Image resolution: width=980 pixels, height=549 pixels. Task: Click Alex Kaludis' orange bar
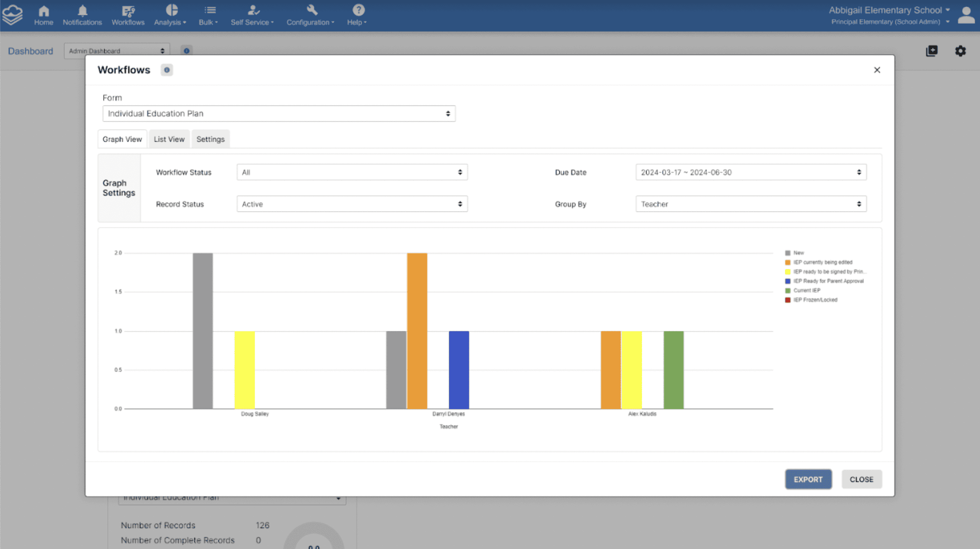coord(611,370)
